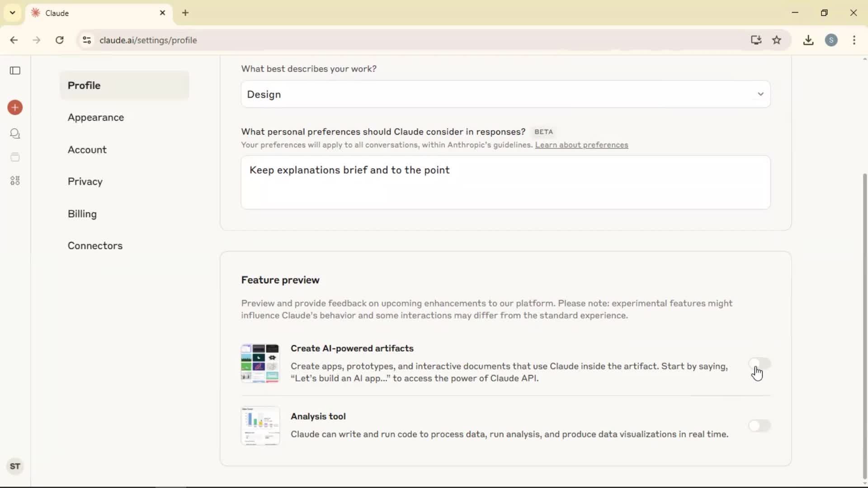Click the browser forward arrow
Screen dimensions: 868x488
(37, 40)
